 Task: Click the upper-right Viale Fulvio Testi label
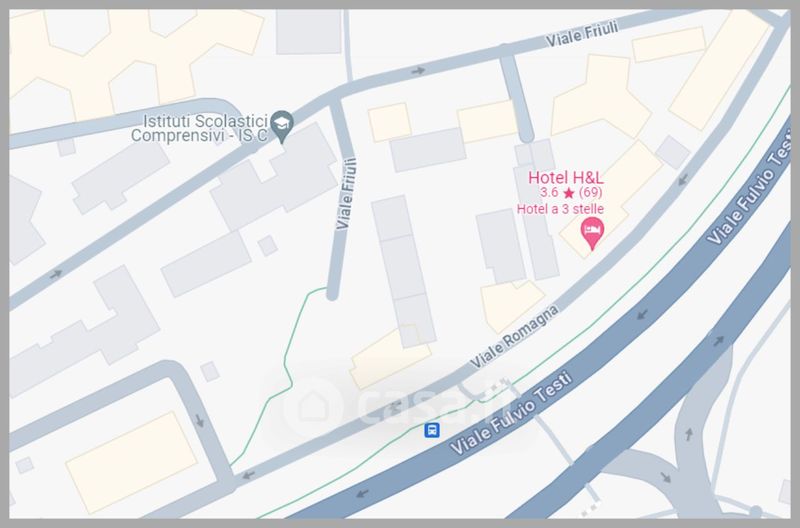coord(748,195)
